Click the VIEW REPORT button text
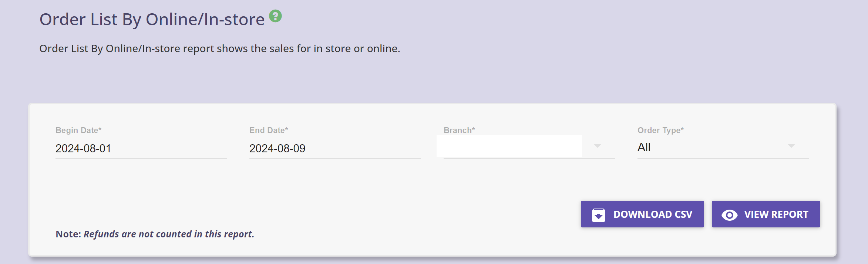The width and height of the screenshot is (868, 264). tap(776, 214)
